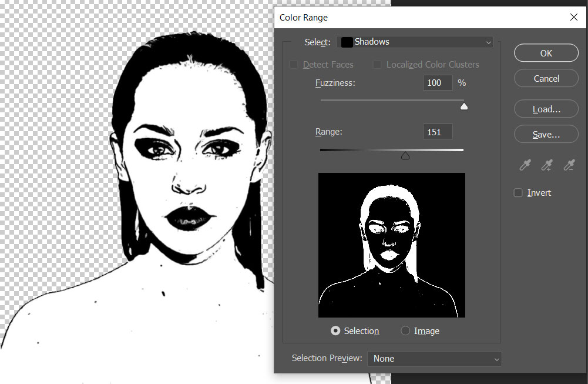Screen dimensions: 588x384
Task: Click the Range value field
Action: tap(437, 131)
